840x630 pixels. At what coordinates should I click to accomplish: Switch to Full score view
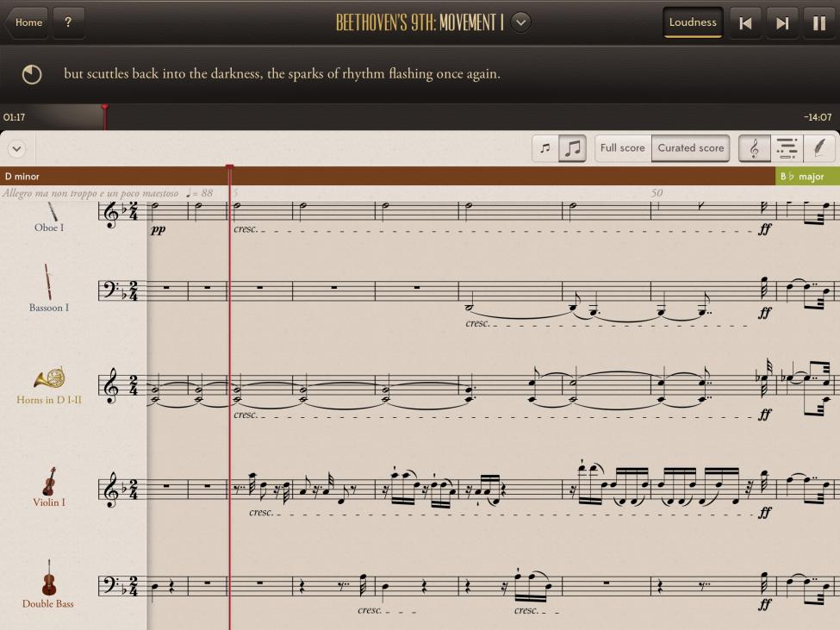tap(623, 148)
